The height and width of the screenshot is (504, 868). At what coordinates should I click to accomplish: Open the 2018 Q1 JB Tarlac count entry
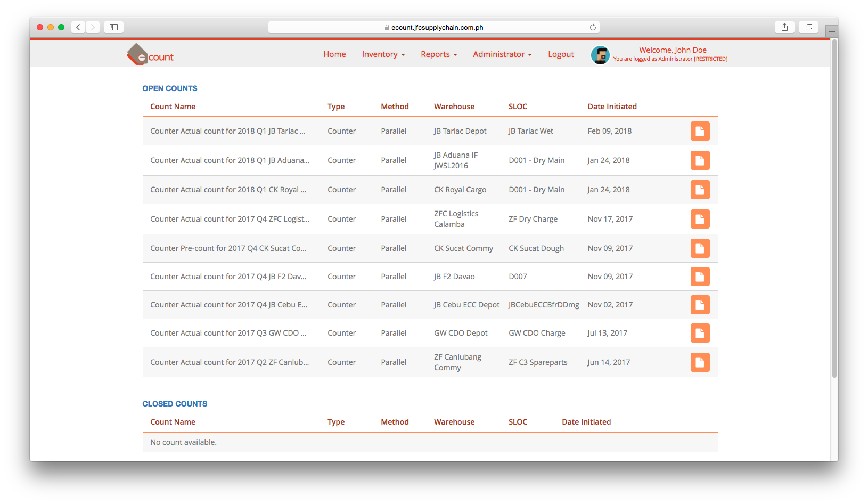pos(228,131)
